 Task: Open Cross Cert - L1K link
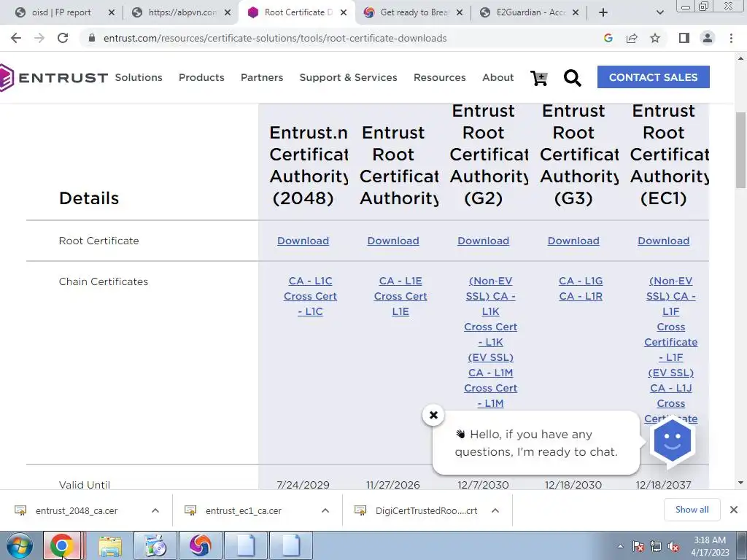(491, 334)
